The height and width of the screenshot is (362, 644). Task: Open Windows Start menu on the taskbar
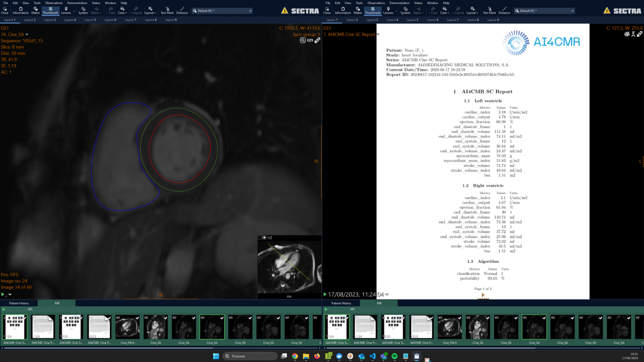tap(216, 356)
